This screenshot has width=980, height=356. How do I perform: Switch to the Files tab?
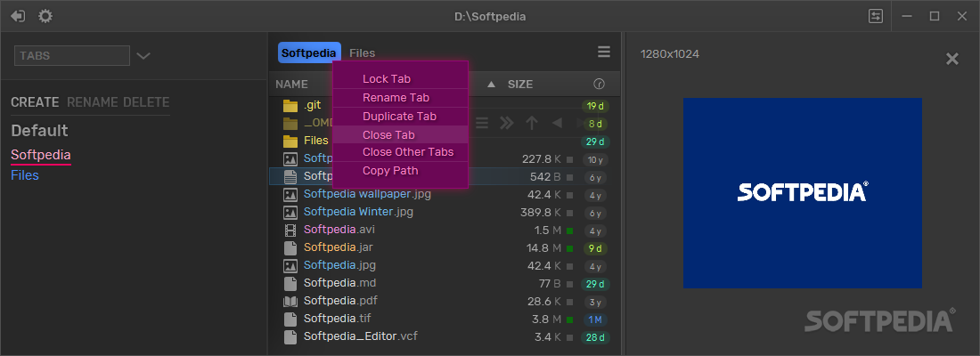363,53
